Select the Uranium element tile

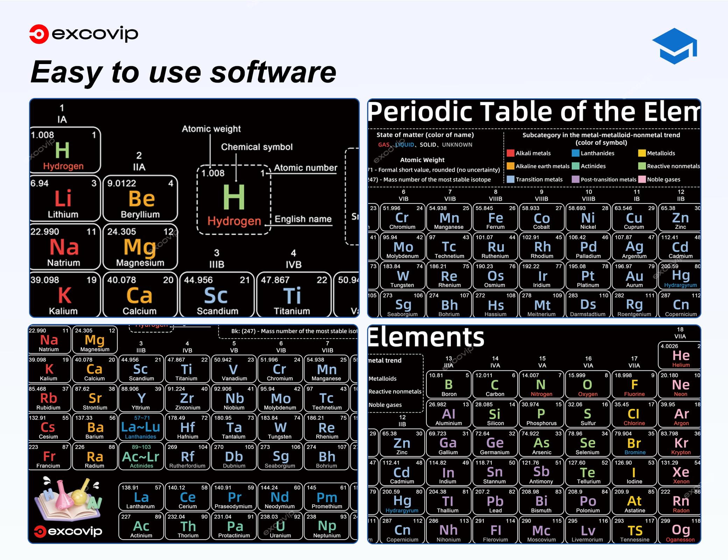tap(280, 526)
